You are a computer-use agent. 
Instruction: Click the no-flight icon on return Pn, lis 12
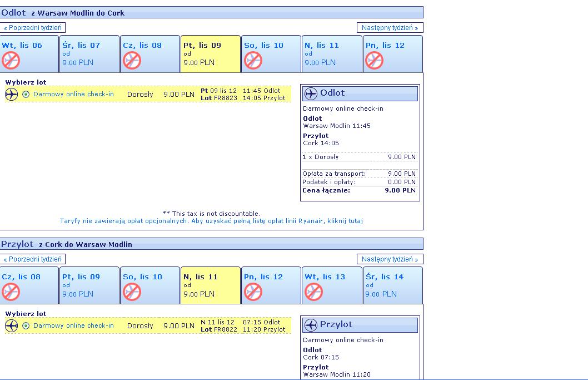tap(253, 292)
